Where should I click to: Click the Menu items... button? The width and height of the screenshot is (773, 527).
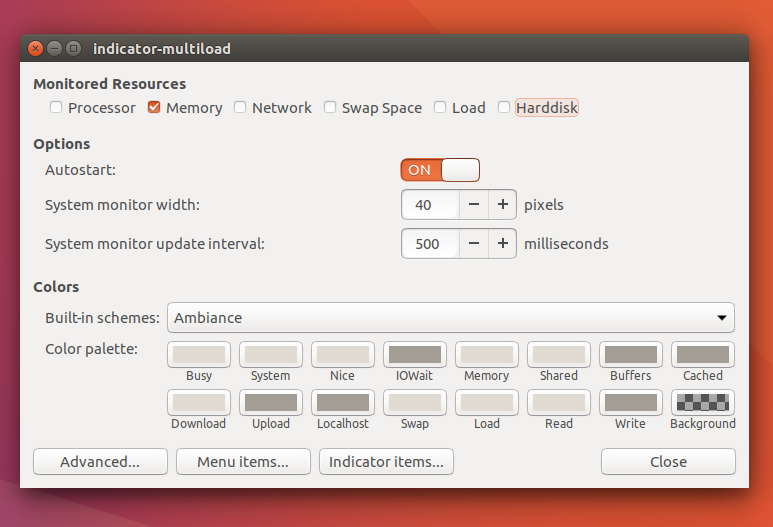click(x=244, y=461)
